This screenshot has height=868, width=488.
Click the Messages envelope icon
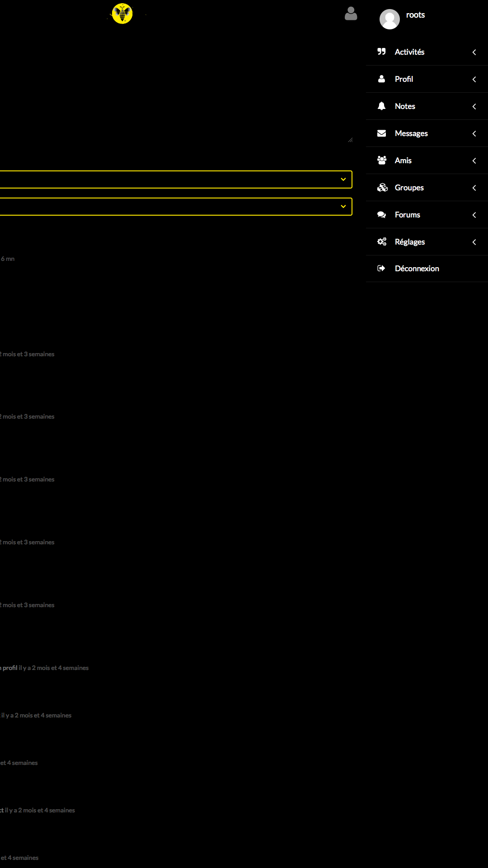[x=382, y=133]
